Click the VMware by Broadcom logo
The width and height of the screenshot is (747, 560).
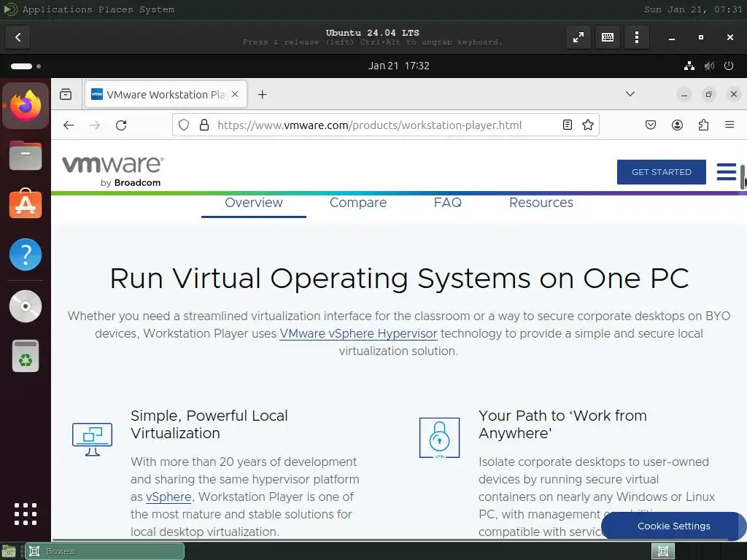pos(113,171)
